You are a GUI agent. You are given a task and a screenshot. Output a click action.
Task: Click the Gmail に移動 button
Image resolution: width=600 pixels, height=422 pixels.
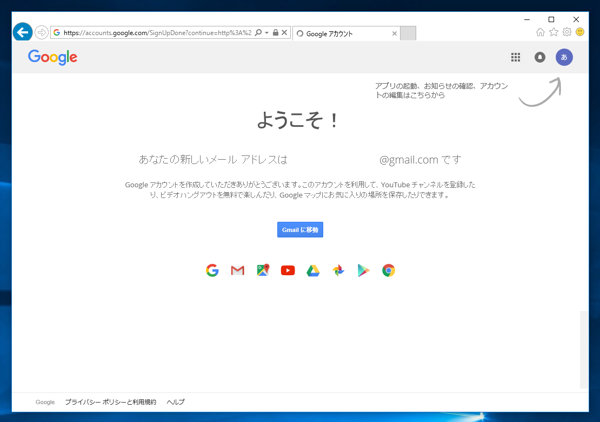pos(300,230)
